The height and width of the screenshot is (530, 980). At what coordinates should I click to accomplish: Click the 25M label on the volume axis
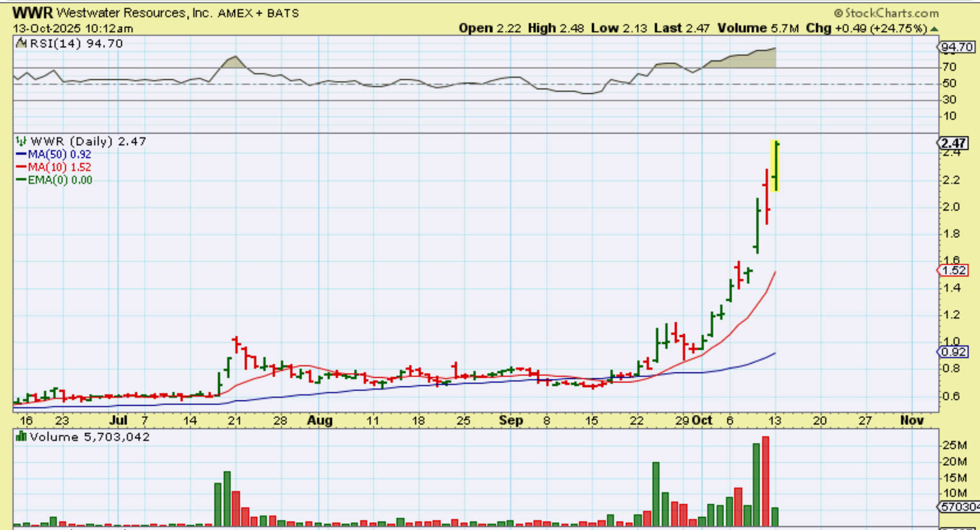pyautogui.click(x=955, y=445)
